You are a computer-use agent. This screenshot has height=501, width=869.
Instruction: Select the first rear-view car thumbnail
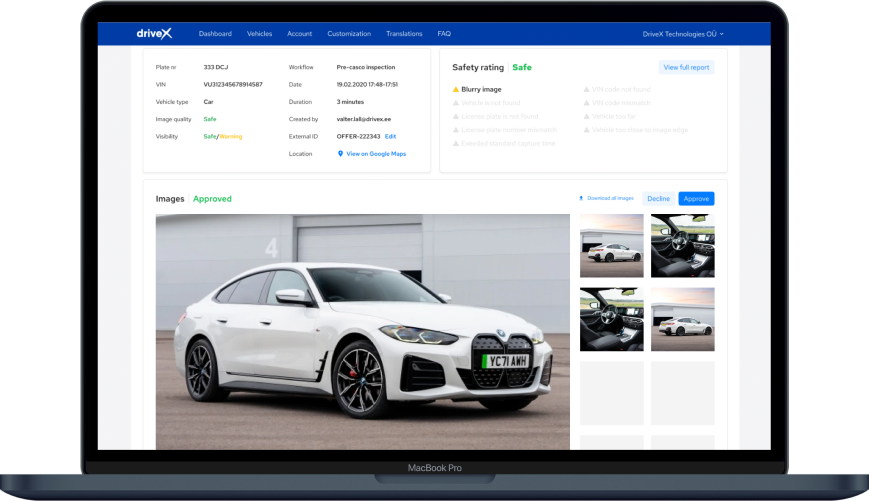(x=612, y=246)
